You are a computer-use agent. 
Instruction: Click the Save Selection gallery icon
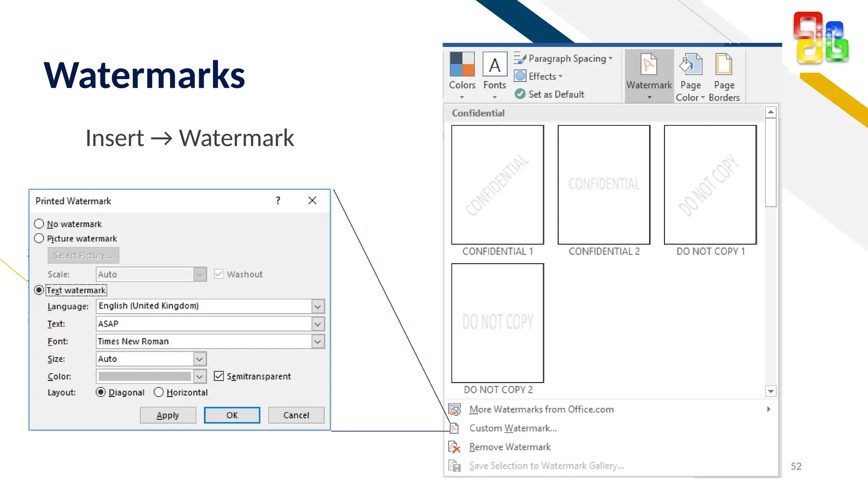pyautogui.click(x=454, y=466)
